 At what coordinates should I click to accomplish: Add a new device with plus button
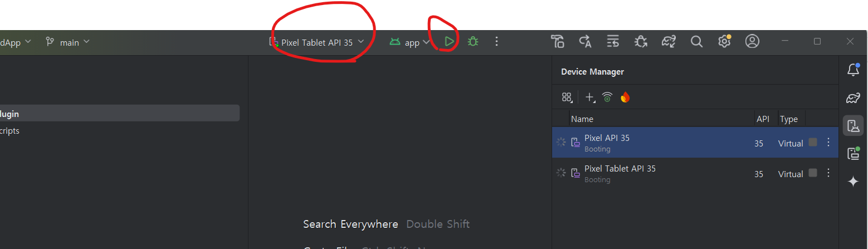click(590, 97)
